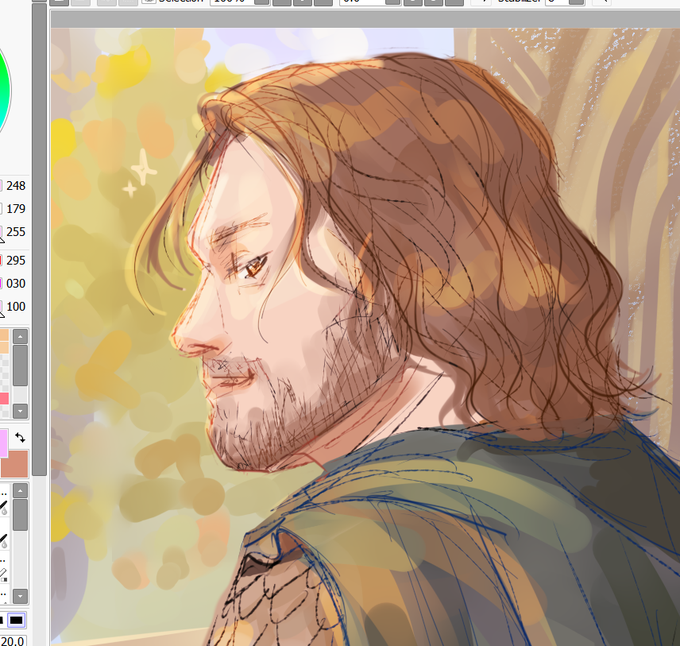The width and height of the screenshot is (680, 646).
Task: Click the green value 179
Action: coord(16,209)
